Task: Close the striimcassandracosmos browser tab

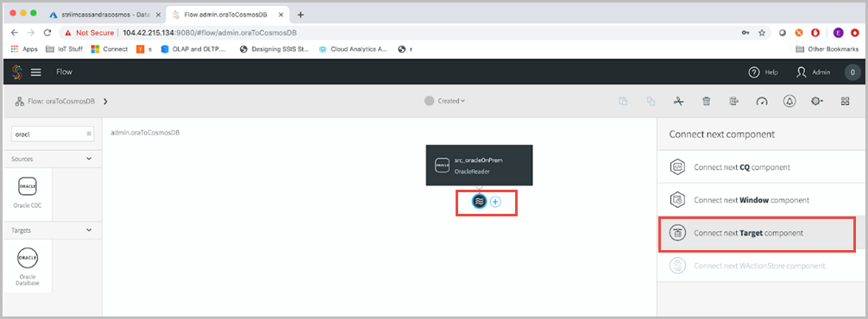Action: [x=158, y=15]
